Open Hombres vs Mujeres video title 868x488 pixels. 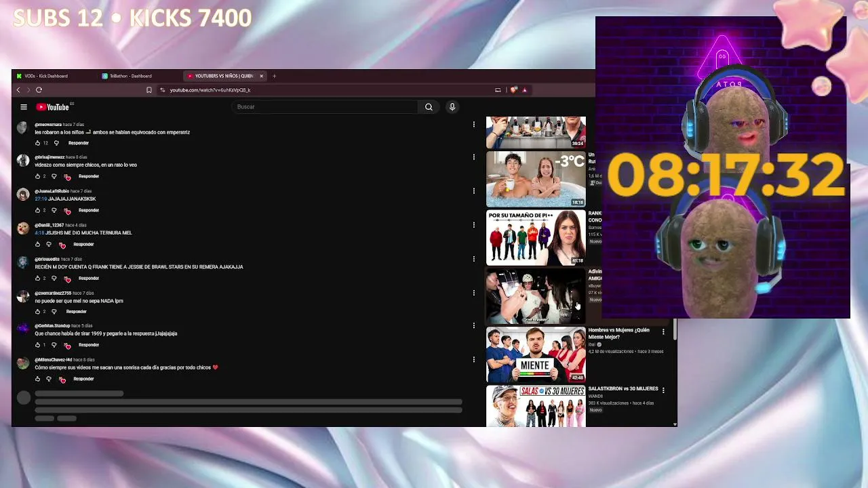[x=618, y=333]
